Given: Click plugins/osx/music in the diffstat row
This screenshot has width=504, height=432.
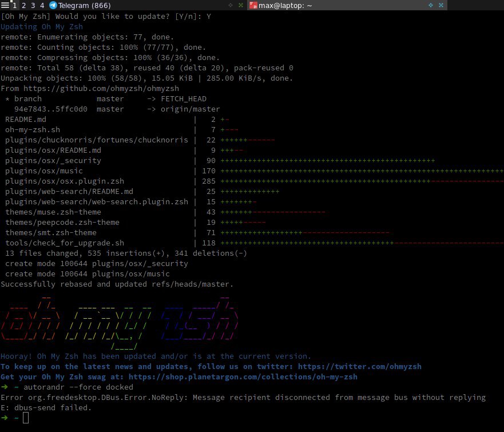Looking at the screenshot, I should (44, 171).
